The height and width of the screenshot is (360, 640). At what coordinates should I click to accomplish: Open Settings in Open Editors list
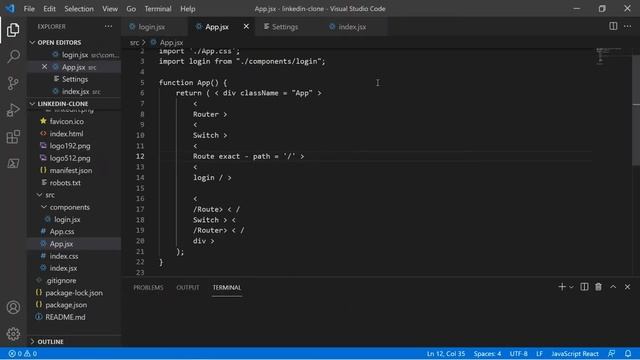(74, 79)
